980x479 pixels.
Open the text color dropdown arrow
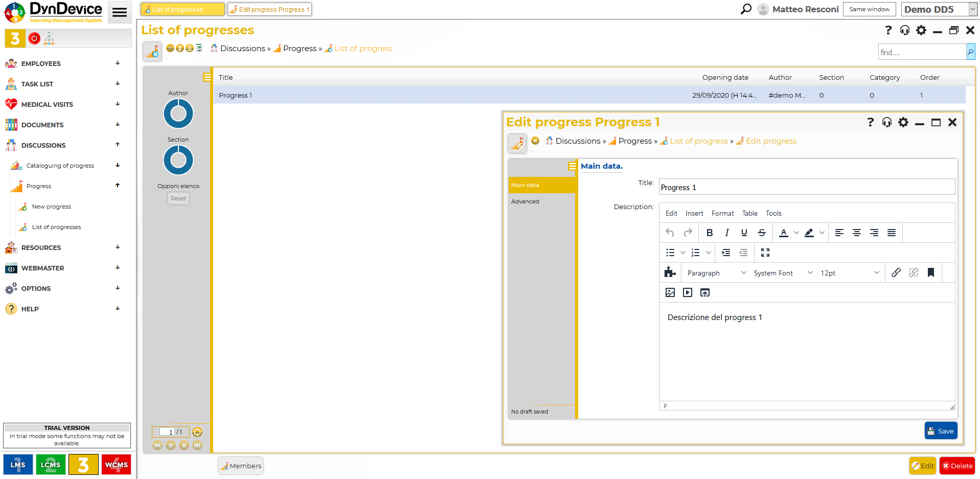click(x=796, y=233)
